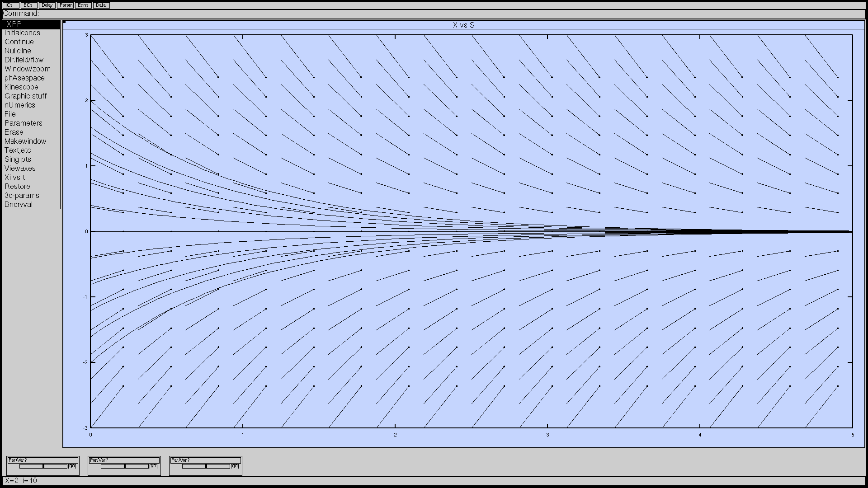This screenshot has width=868, height=488.
Task: Click the XPP menu title bar
Action: click(x=31, y=24)
